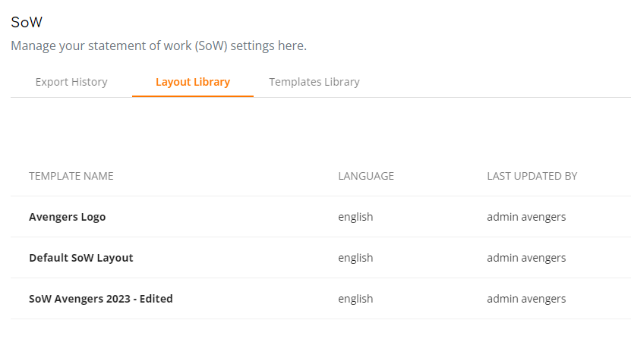
Task: Click english language in SoW Avengers 2023 row
Action: [355, 299]
